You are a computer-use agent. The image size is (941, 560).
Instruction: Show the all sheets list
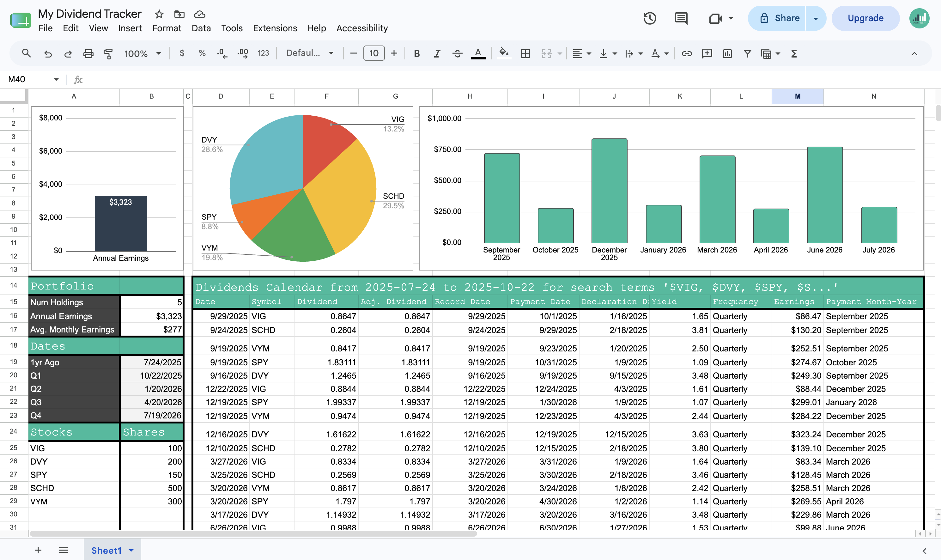(64, 550)
